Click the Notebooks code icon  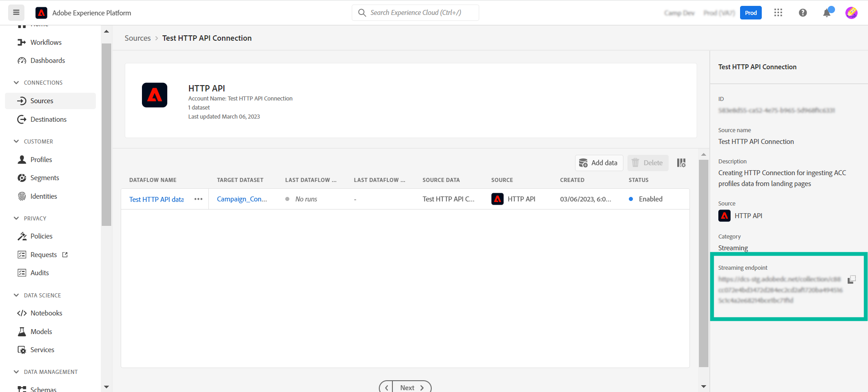22,313
